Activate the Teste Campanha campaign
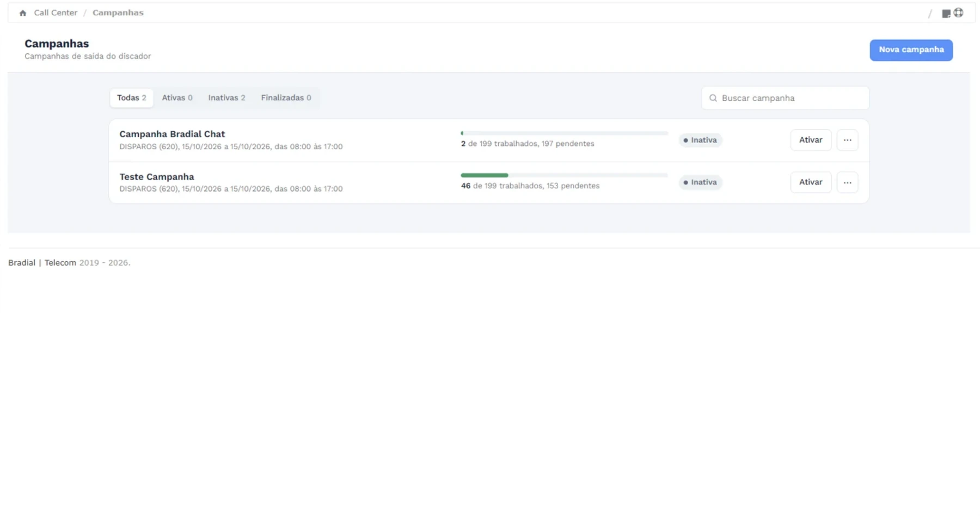The image size is (980, 517). coord(811,182)
